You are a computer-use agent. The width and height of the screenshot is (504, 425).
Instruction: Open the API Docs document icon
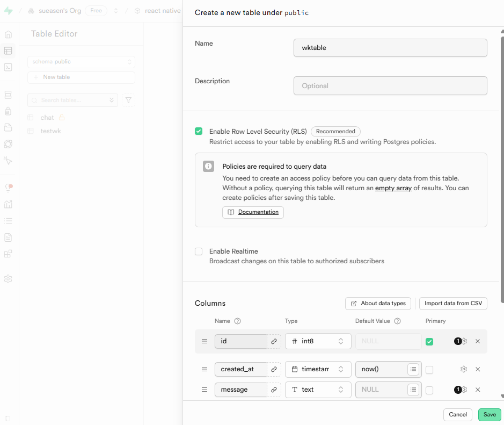click(x=8, y=237)
